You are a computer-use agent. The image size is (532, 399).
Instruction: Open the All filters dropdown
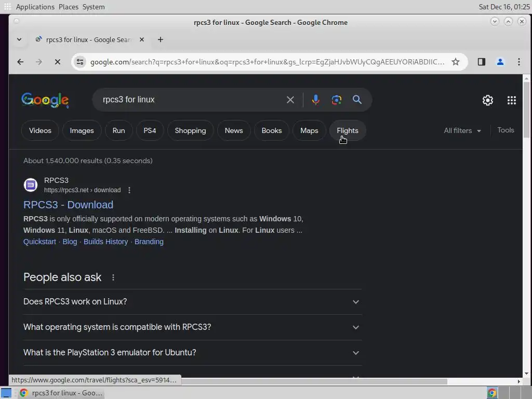[x=462, y=130]
